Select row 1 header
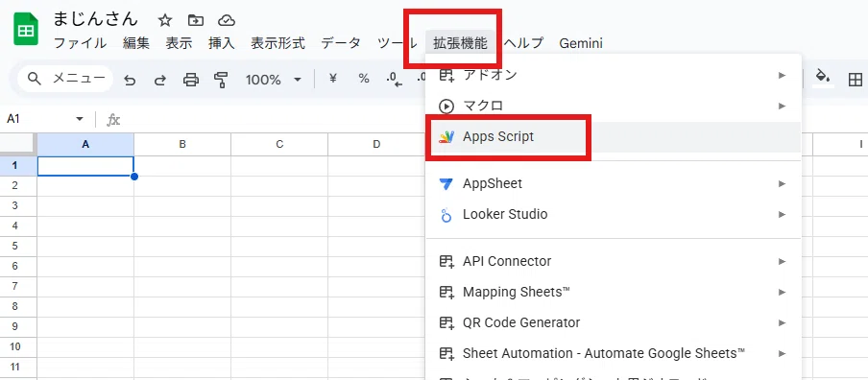This screenshot has height=380, width=868. coord(18,166)
